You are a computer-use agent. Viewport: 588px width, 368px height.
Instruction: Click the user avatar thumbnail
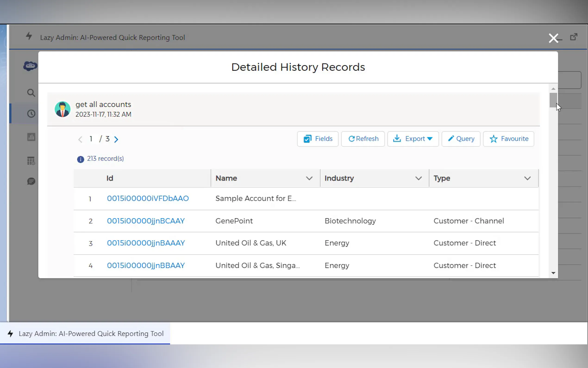click(x=63, y=109)
